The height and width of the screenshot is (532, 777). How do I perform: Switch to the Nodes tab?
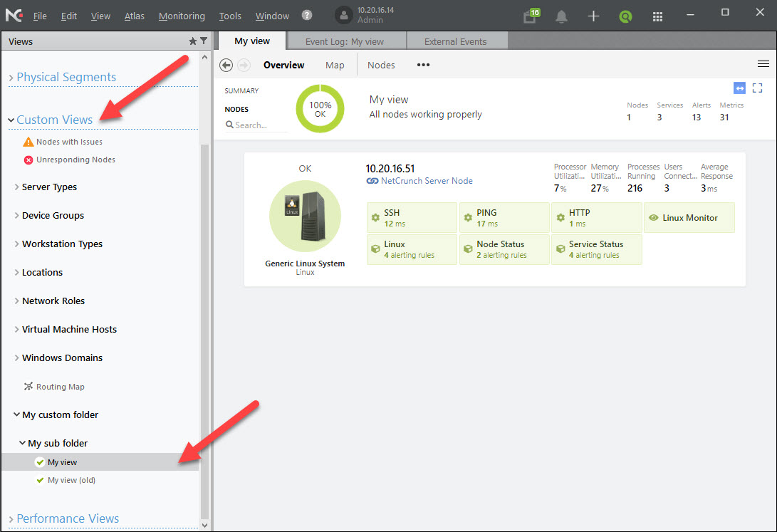click(381, 65)
